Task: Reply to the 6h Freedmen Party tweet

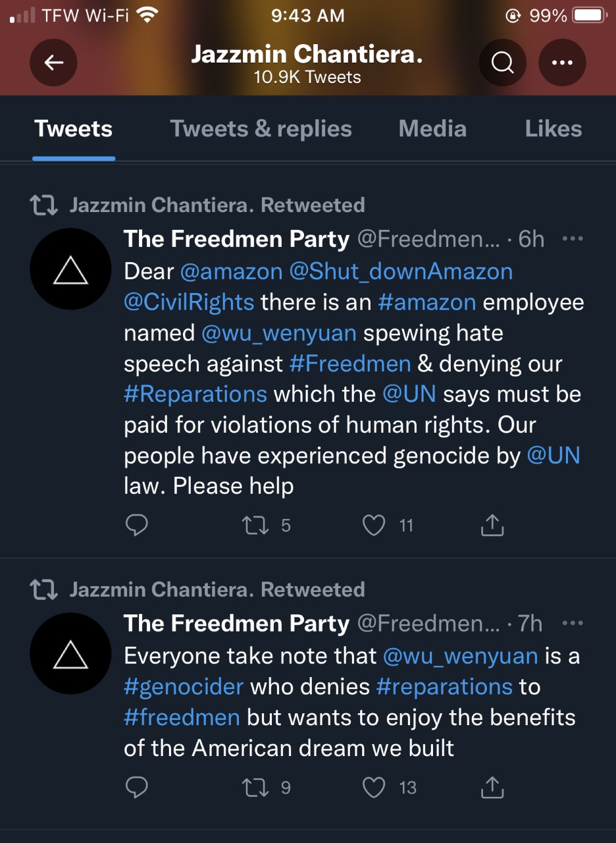Action: pyautogui.click(x=136, y=525)
